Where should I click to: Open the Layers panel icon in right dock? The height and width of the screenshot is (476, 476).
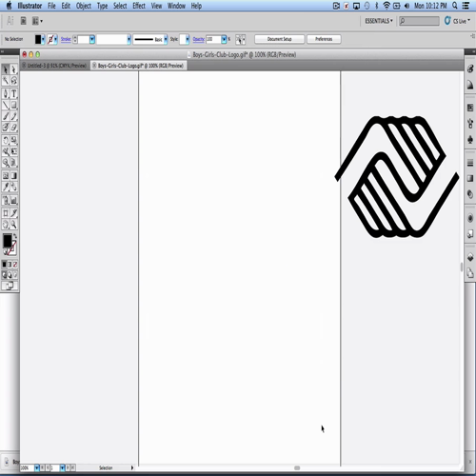pyautogui.click(x=470, y=257)
